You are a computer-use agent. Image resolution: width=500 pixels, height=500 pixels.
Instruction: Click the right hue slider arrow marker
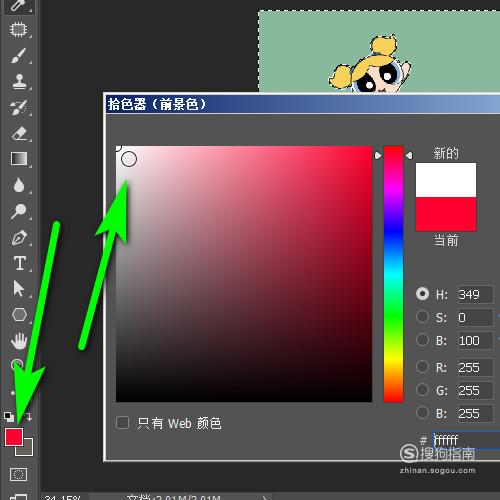click(x=409, y=155)
